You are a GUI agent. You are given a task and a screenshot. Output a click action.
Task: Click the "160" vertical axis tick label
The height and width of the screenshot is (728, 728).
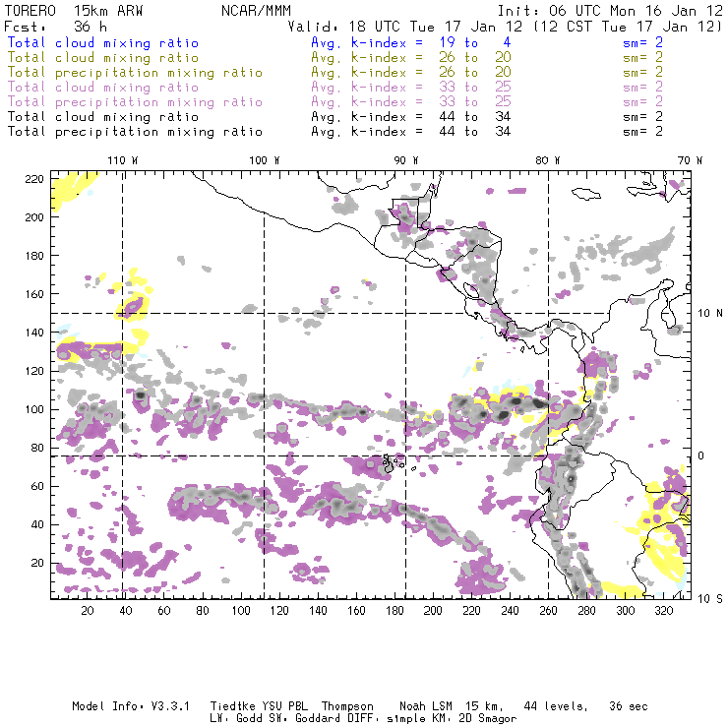tap(33, 294)
